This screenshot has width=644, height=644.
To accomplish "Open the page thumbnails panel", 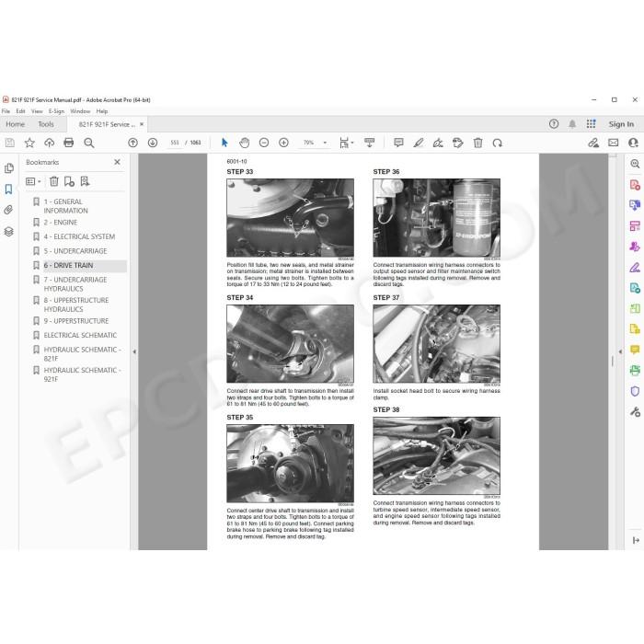I will pos(8,168).
